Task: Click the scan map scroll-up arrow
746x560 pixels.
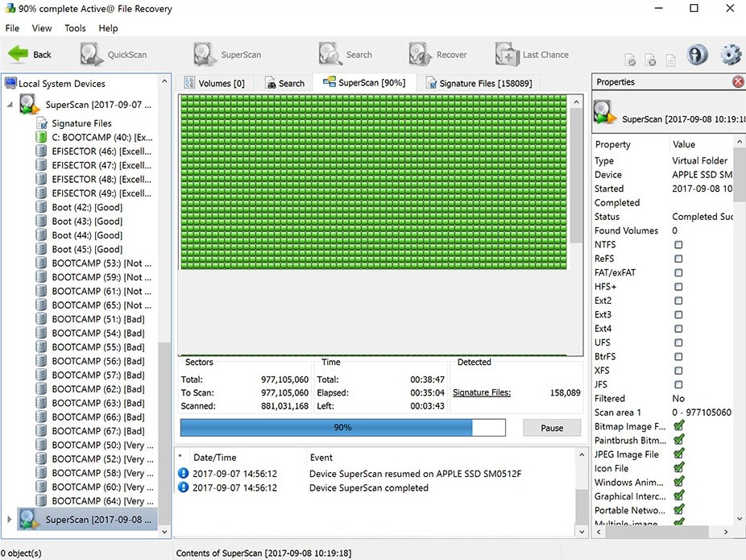Action: pyautogui.click(x=576, y=102)
